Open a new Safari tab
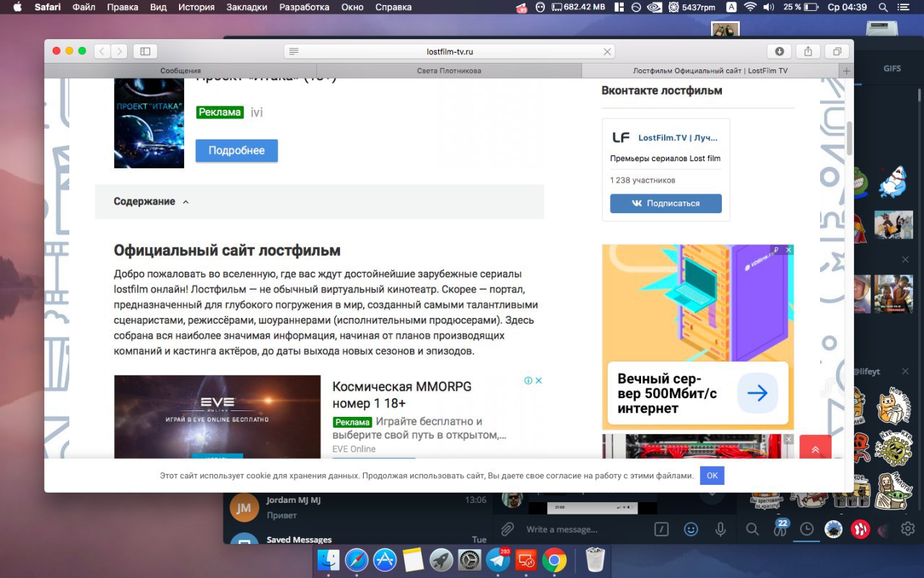This screenshot has height=578, width=924. [846, 71]
